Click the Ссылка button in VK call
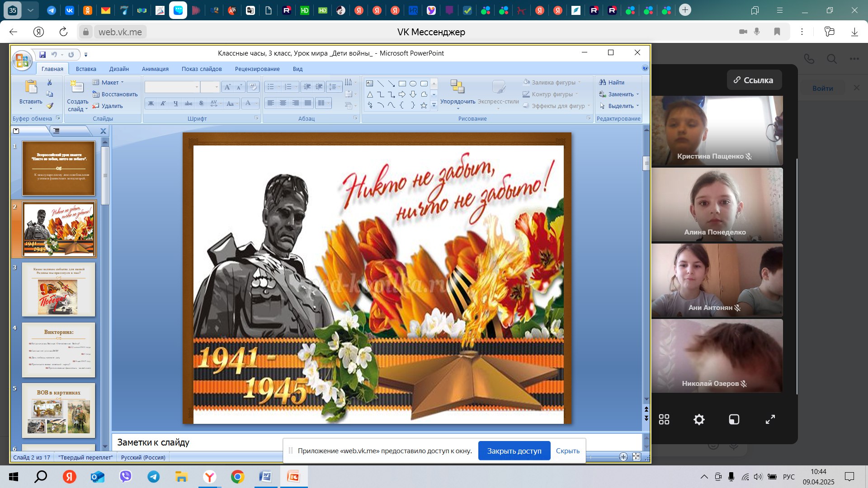The image size is (868, 488). [754, 80]
